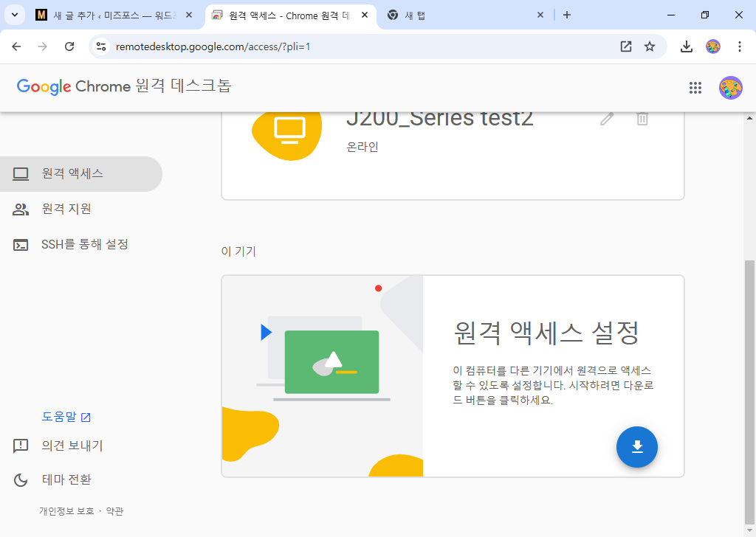Minimize the Chrome window

[670, 15]
